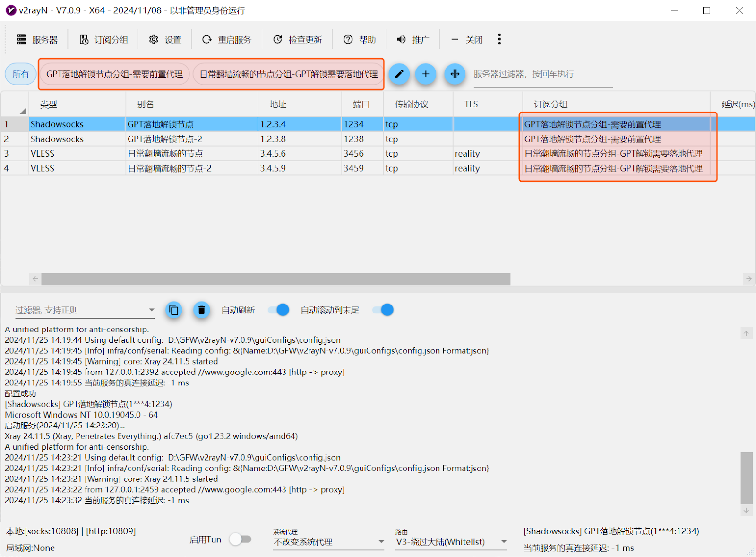Open the 服务器 servers menu

coord(37,40)
